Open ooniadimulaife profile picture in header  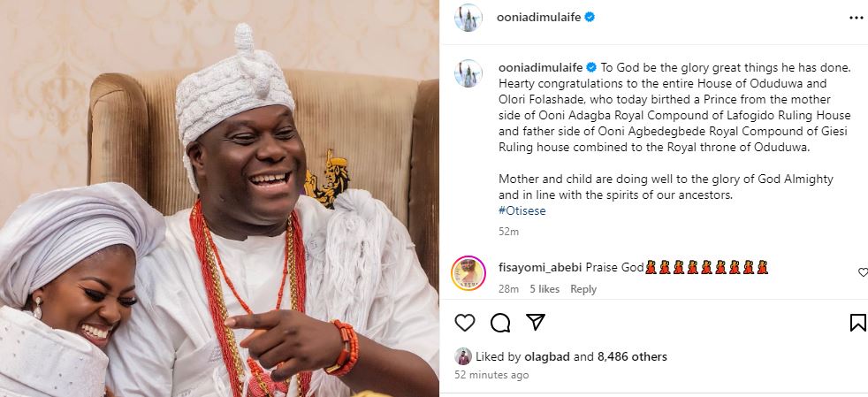tap(468, 17)
